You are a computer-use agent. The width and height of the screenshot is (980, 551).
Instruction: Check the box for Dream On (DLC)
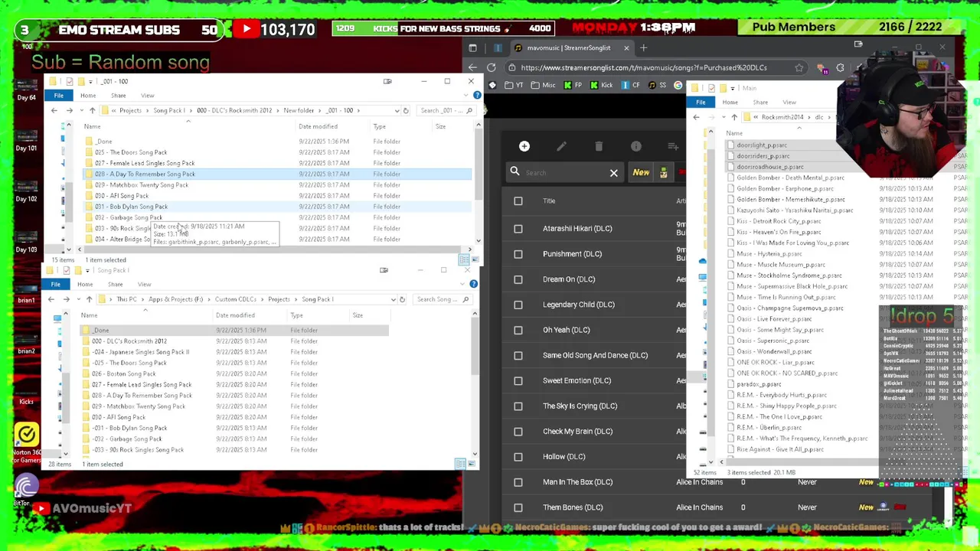click(518, 279)
